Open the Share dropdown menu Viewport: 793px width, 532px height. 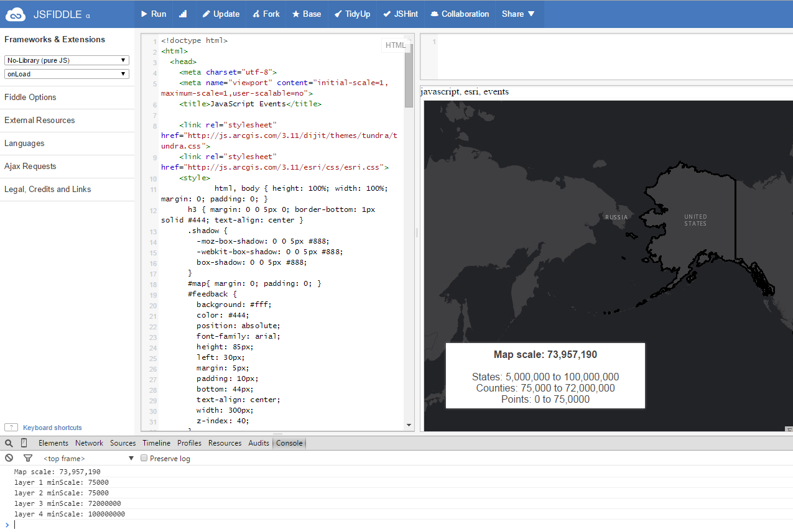519,14
